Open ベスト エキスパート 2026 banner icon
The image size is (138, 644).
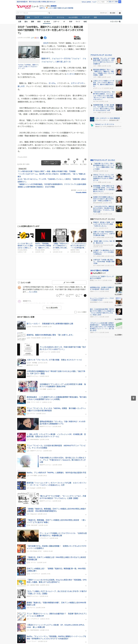pos(92,119)
